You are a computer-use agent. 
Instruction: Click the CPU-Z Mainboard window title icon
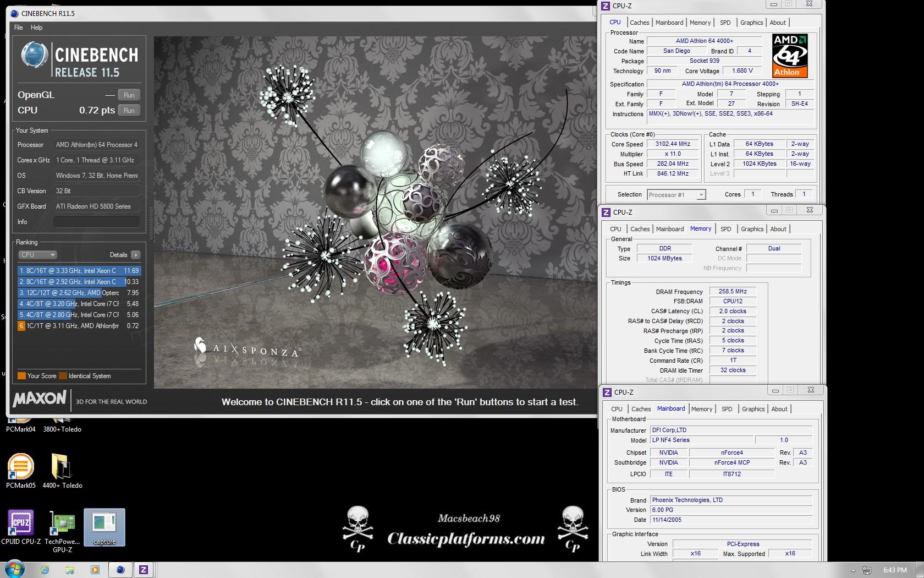tap(607, 392)
